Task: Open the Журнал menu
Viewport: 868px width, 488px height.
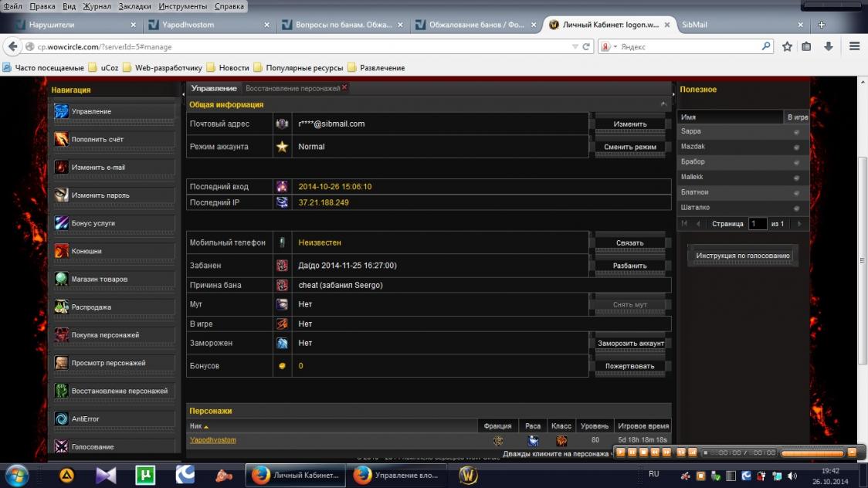Action: click(97, 6)
